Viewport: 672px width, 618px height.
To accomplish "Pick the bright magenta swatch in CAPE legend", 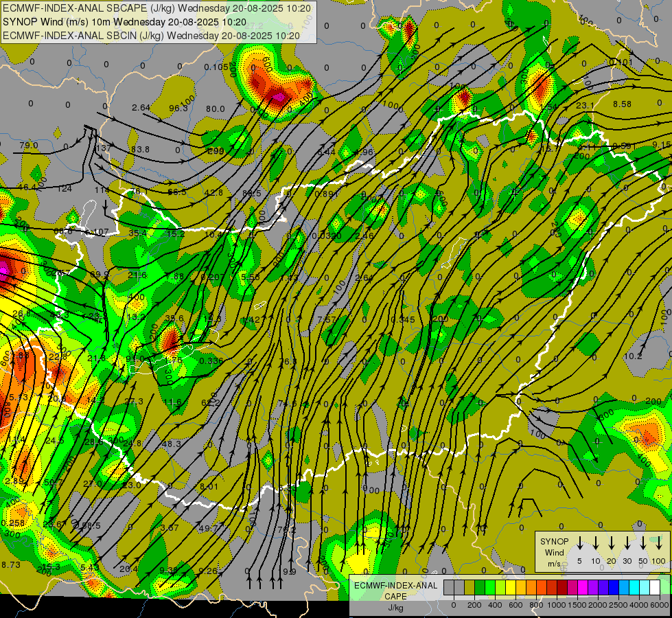I will pyautogui.click(x=583, y=588).
